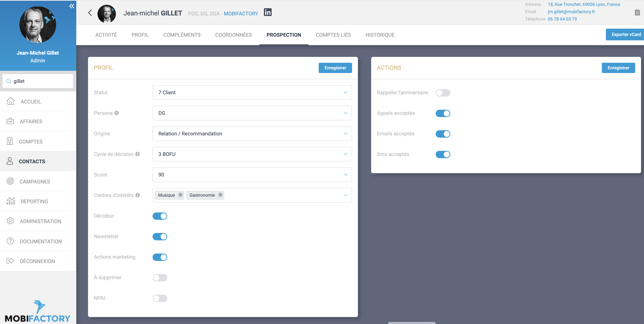Remove the Gastronomie tag with its x

(x=220, y=195)
